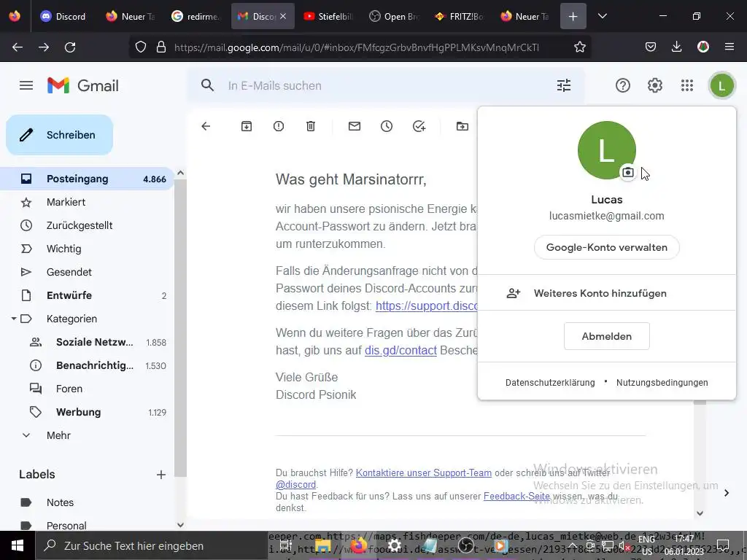List all tabs dropdown arrow
747x560 pixels.
(602, 16)
